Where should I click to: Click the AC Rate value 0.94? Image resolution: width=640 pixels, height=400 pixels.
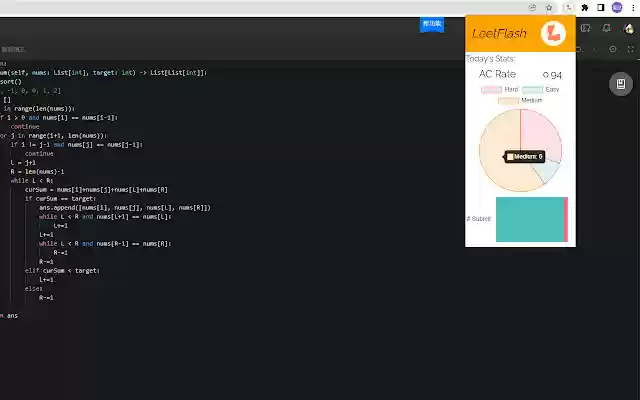[552, 75]
